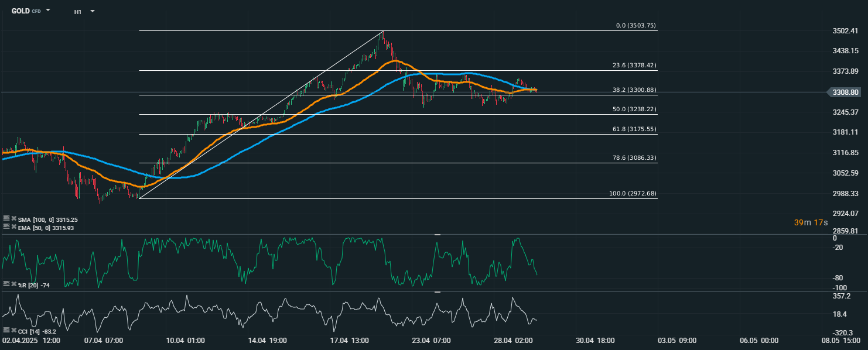Delete the %R [20] indicator panel
Viewport: 868px width, 350px height.
[x=13, y=283]
